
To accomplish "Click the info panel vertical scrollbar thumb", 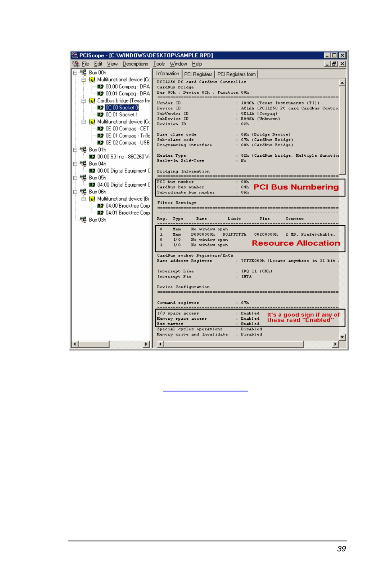I will point(342,130).
